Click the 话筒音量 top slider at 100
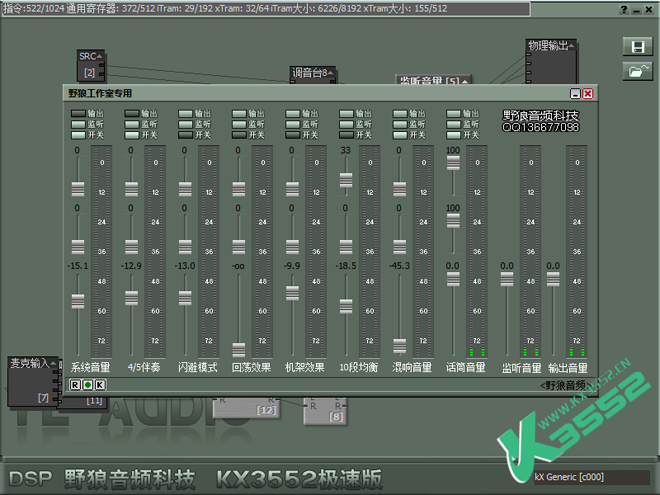Viewport: 660px width, 495px height. (x=453, y=163)
